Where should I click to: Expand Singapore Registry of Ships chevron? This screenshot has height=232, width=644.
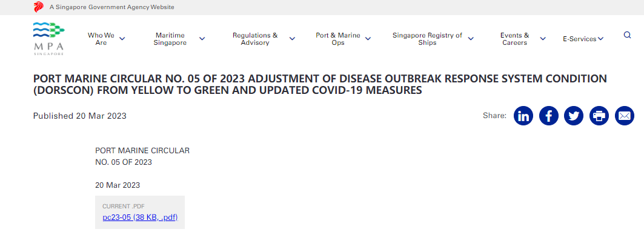point(471,39)
